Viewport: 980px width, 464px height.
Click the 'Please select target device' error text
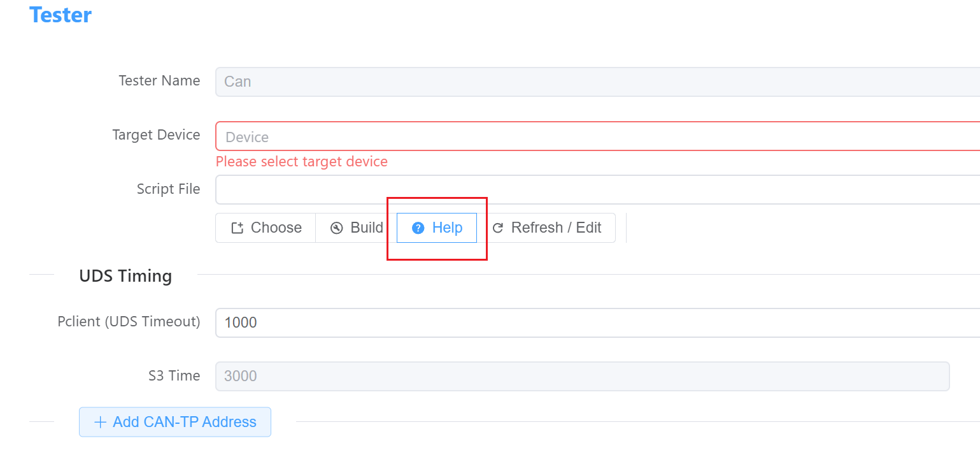tap(302, 162)
